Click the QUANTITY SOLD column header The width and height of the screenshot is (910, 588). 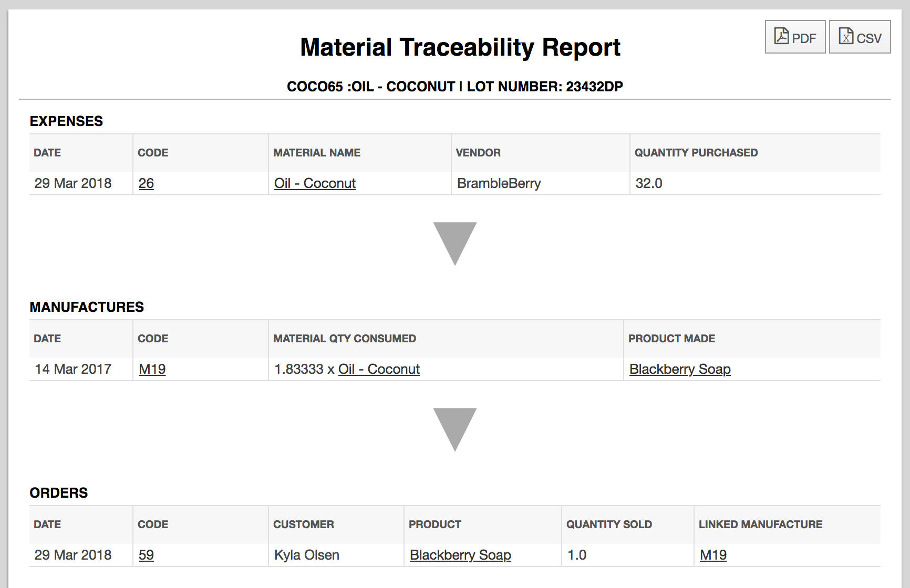(x=608, y=524)
